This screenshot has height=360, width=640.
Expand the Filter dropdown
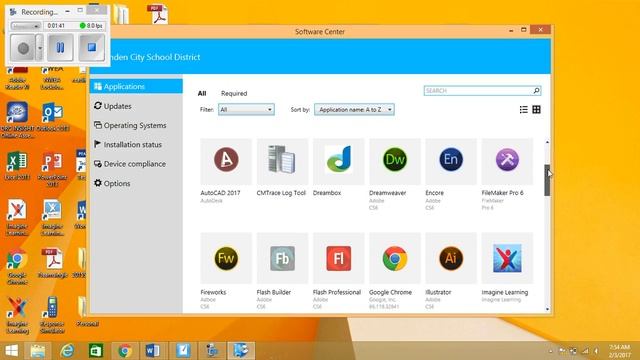pos(246,109)
